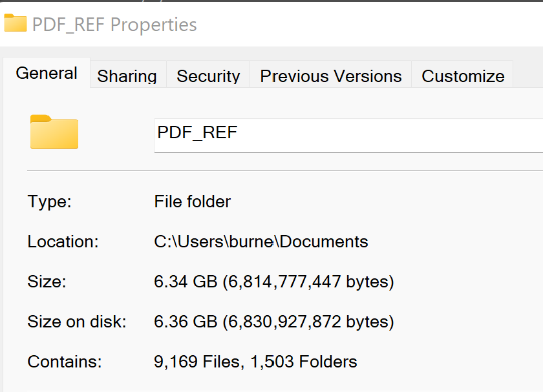Click the "Location:" label

tap(63, 242)
